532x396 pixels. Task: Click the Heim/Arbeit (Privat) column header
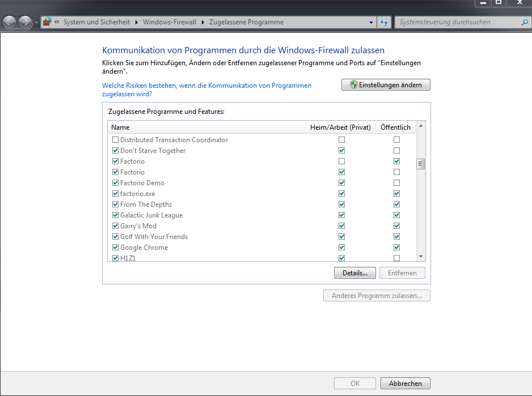point(340,127)
